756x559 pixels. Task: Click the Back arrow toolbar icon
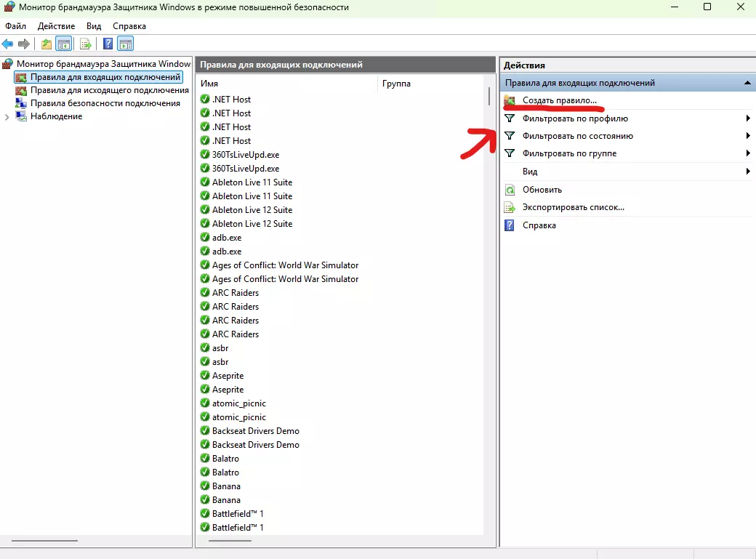8,44
